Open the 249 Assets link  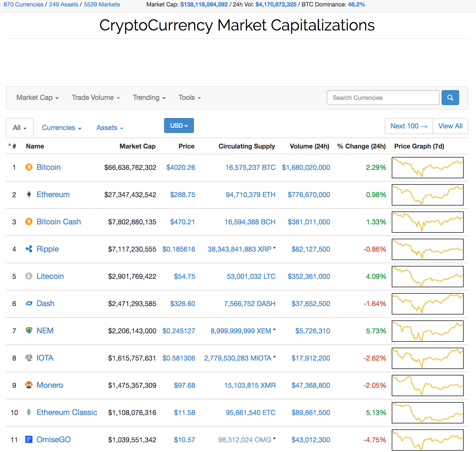pos(64,5)
